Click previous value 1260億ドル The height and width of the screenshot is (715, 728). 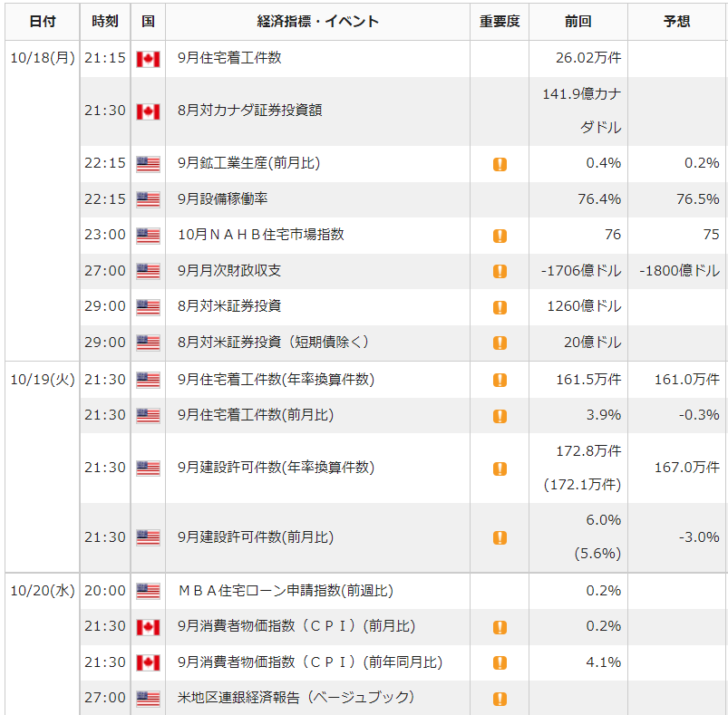pyautogui.click(x=584, y=306)
